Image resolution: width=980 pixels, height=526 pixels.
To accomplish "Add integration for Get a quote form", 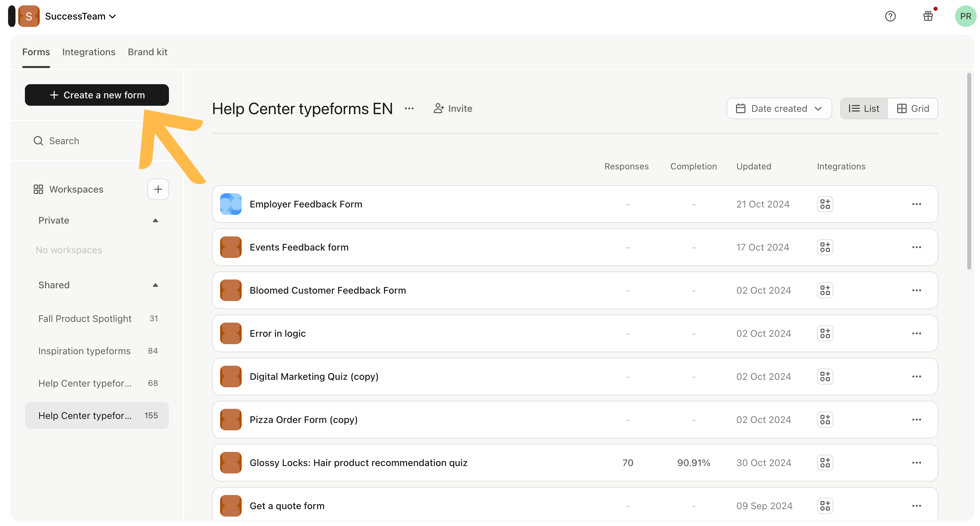I will pyautogui.click(x=825, y=505).
